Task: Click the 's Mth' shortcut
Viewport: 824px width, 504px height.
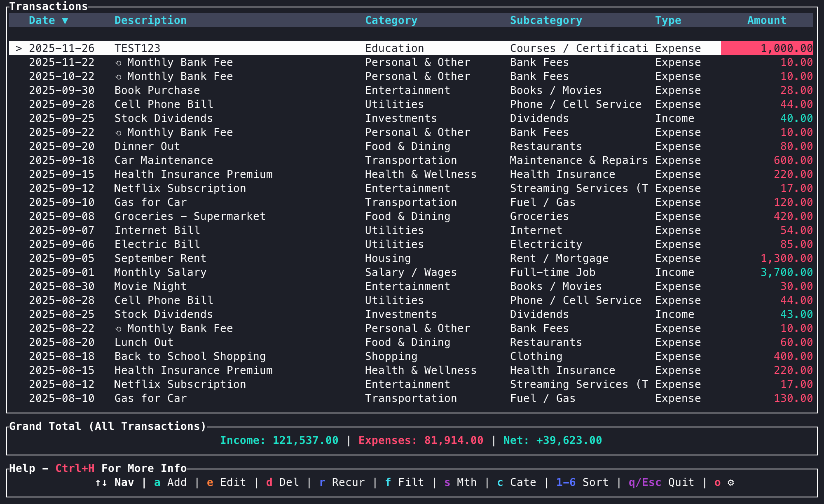Action: (x=460, y=482)
